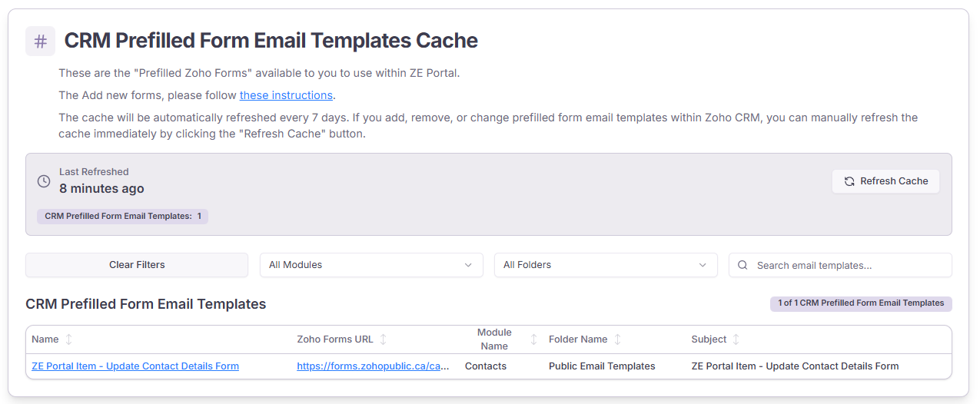The width and height of the screenshot is (980, 404).
Task: Sort by Module Name column arrows
Action: 533,339
